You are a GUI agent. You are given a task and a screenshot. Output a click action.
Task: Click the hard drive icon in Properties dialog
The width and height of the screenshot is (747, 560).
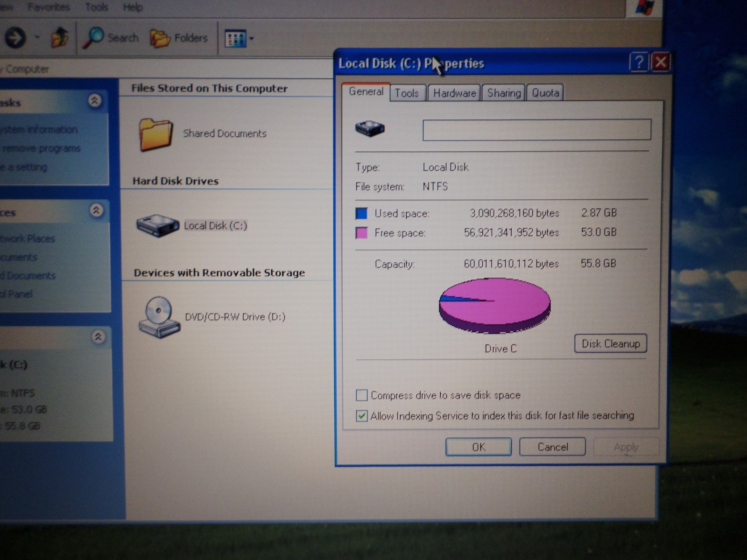(370, 128)
